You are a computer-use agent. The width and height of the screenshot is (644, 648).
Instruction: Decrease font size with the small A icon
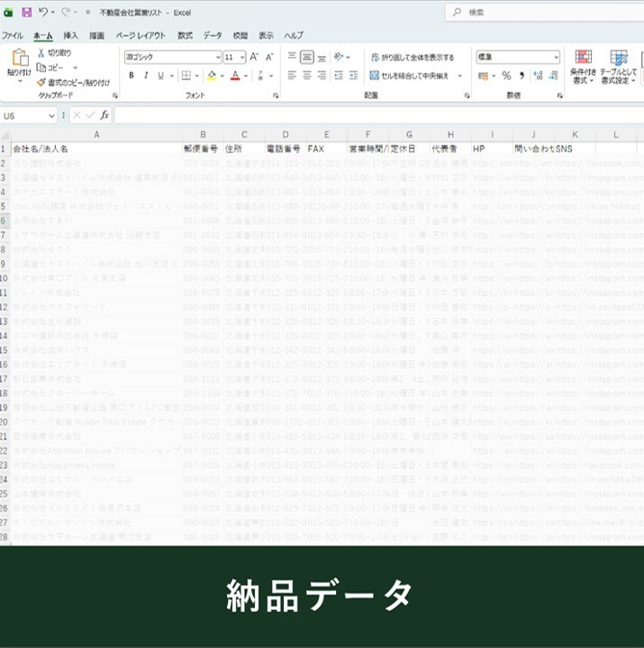[269, 57]
